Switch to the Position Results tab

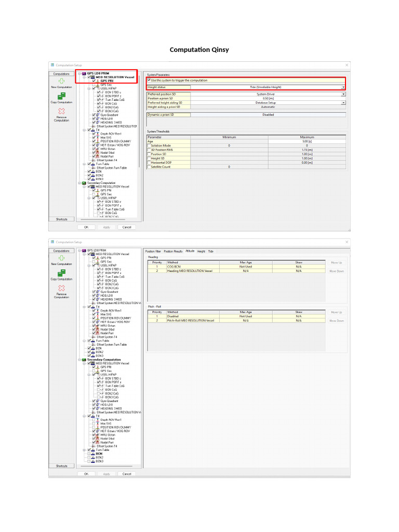tap(173, 251)
